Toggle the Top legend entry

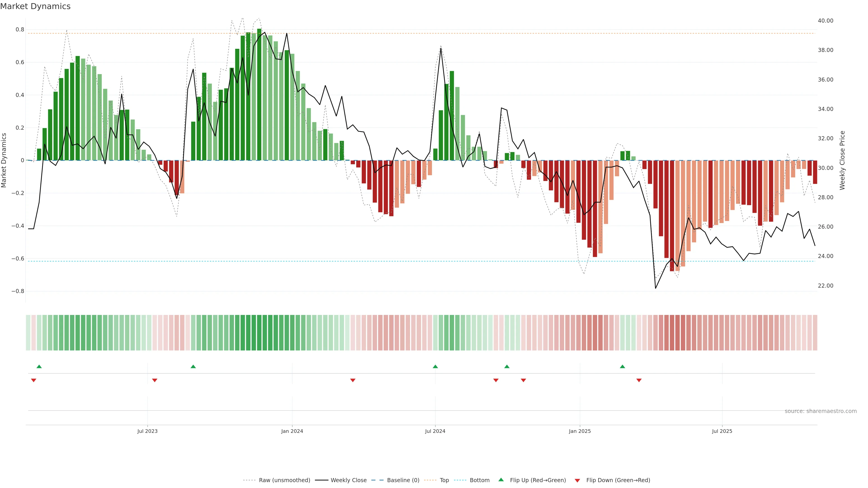tap(444, 480)
